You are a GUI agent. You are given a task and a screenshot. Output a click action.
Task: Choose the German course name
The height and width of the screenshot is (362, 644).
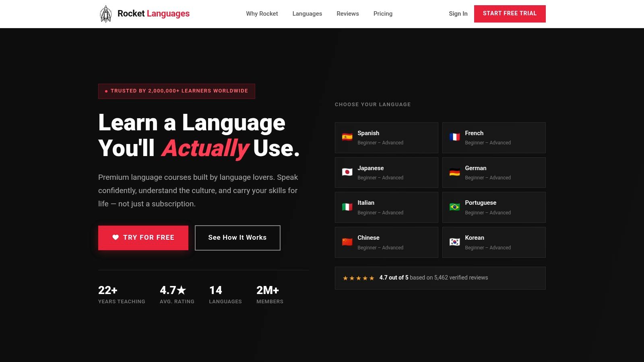475,168
